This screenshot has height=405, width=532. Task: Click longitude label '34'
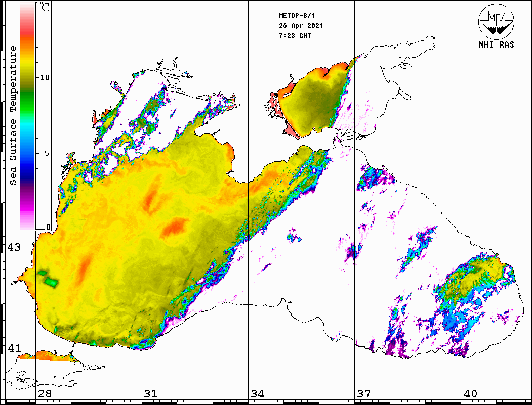click(x=257, y=393)
